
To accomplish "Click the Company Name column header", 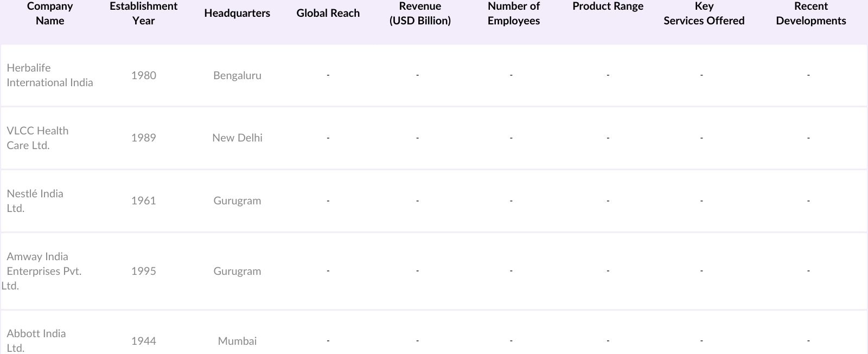I will pos(50,14).
